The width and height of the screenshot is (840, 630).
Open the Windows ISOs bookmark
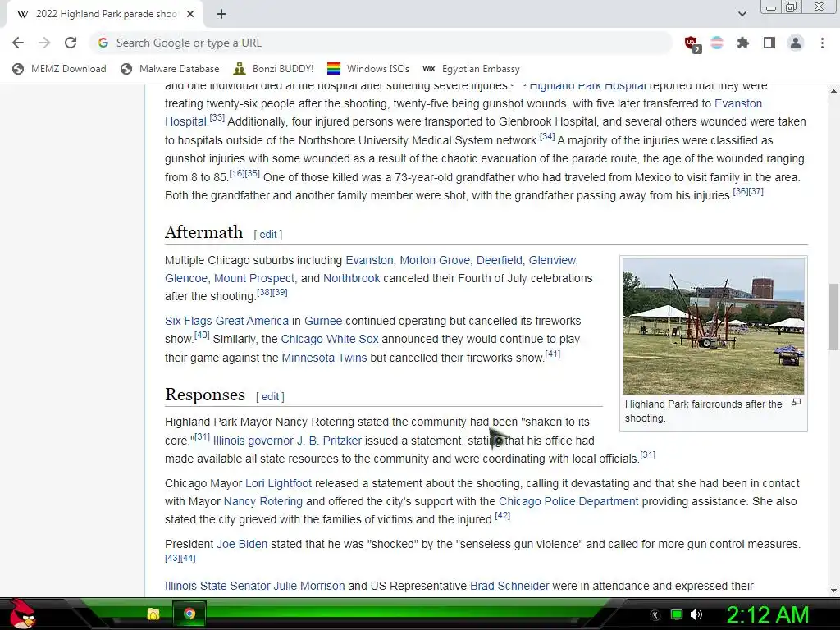[368, 69]
